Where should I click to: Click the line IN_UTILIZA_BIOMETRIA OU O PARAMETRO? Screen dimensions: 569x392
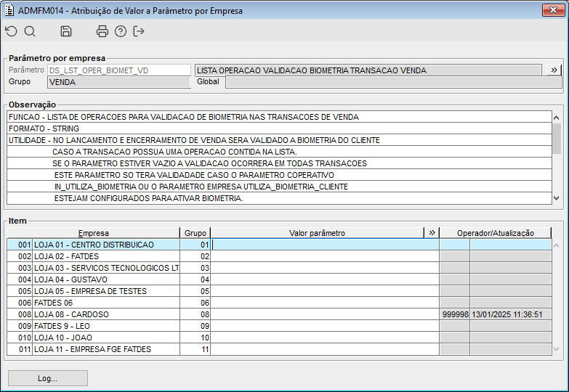280,187
